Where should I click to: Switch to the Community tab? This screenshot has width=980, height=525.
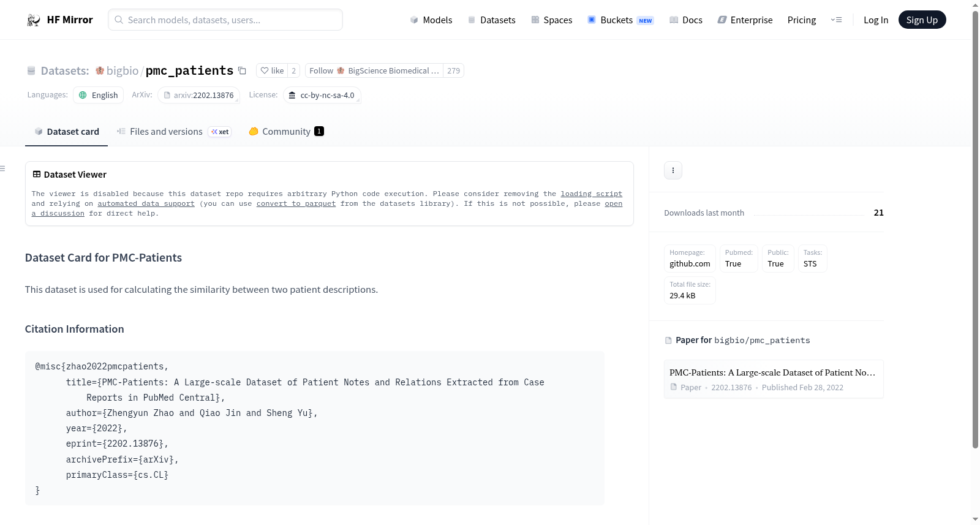pyautogui.click(x=286, y=132)
